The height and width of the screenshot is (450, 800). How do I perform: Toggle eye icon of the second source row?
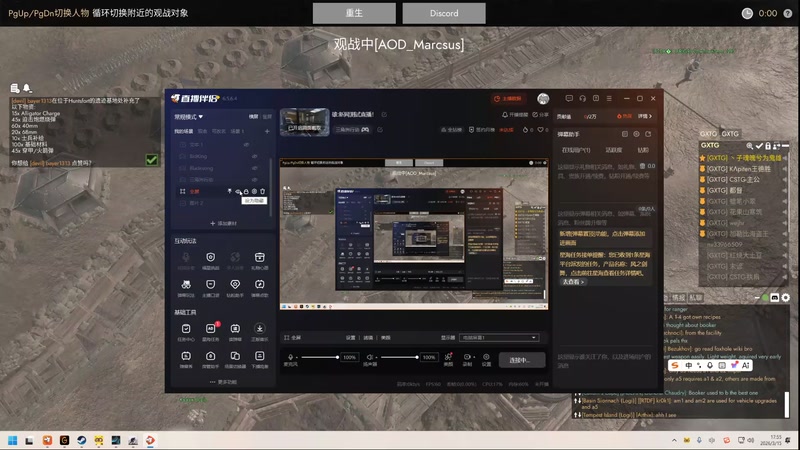coord(254,157)
